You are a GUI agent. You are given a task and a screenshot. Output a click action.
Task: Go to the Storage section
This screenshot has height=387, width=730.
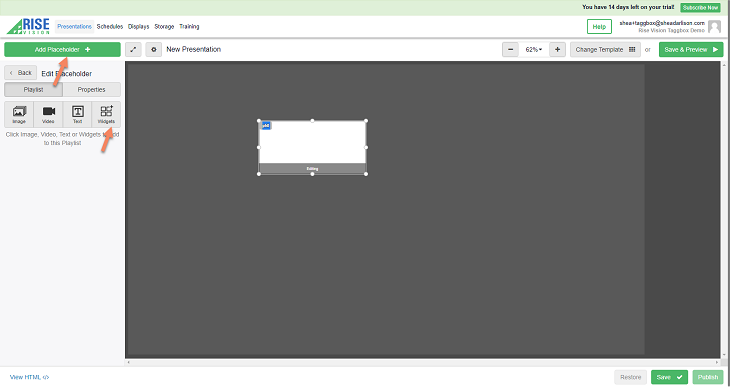(164, 27)
